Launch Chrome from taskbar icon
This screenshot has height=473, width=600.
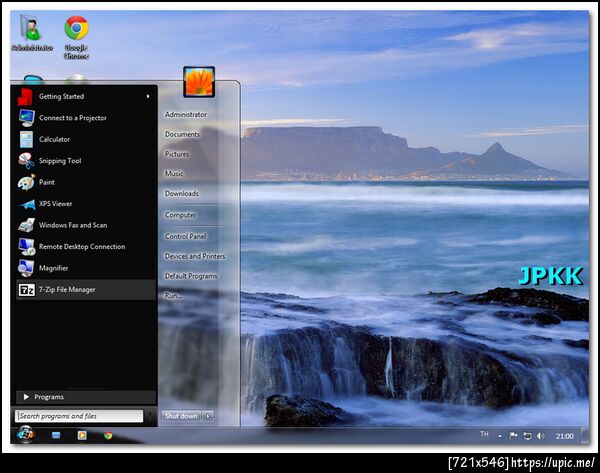click(108, 435)
